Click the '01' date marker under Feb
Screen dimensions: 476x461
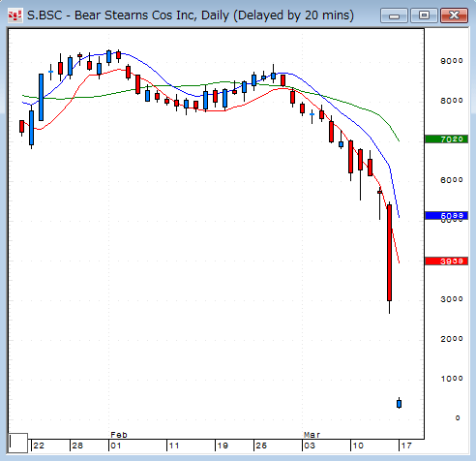pyautogui.click(x=116, y=446)
